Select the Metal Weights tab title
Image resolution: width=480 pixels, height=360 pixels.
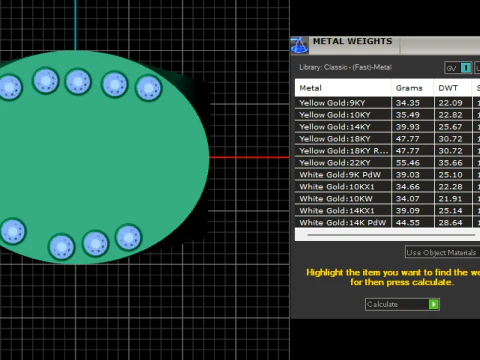pos(352,41)
